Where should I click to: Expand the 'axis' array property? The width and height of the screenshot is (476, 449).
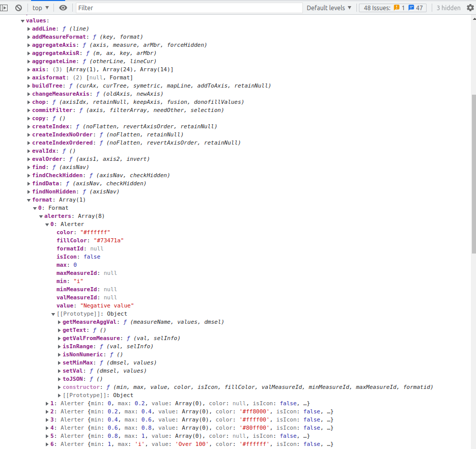[x=29, y=69]
